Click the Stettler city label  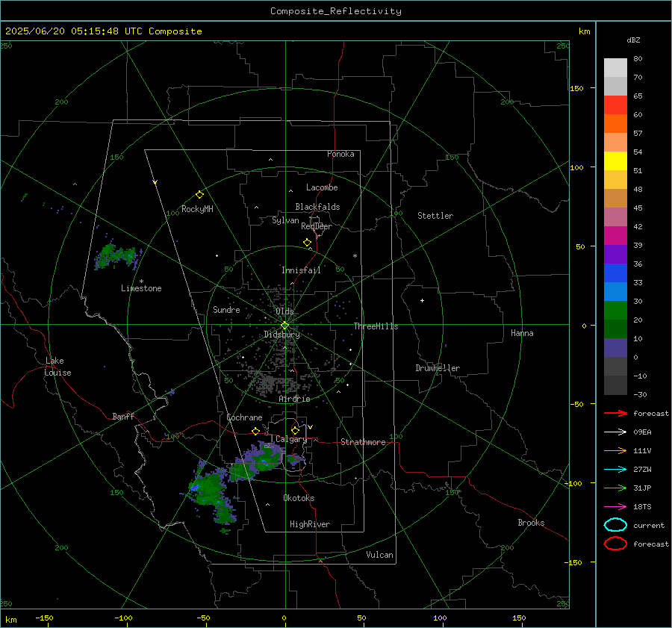pyautogui.click(x=435, y=216)
